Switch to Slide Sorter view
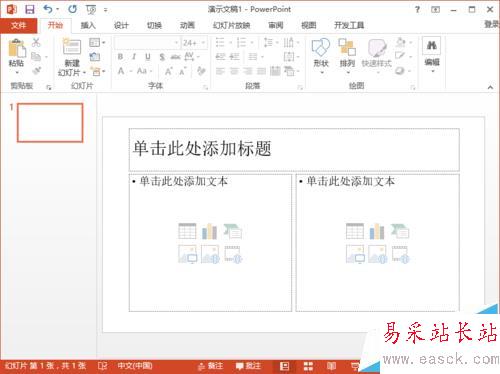Viewport: 500px width, 374px height. 308,366
